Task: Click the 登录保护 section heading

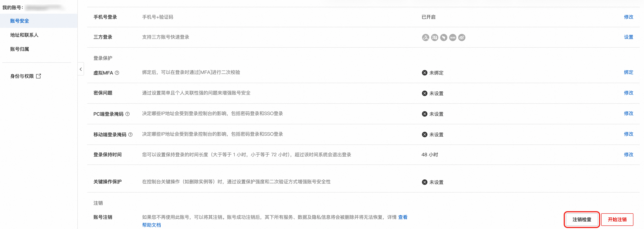Action: (103, 58)
